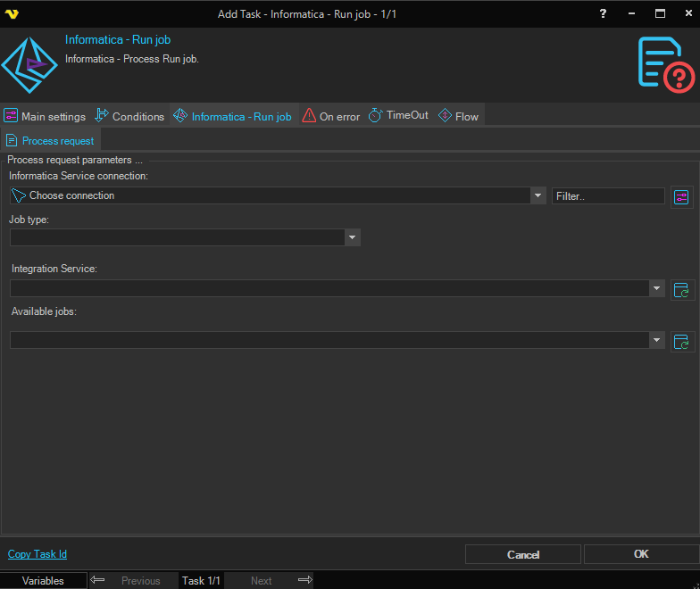
Task: Switch to the Main settings tab
Action: tap(46, 116)
